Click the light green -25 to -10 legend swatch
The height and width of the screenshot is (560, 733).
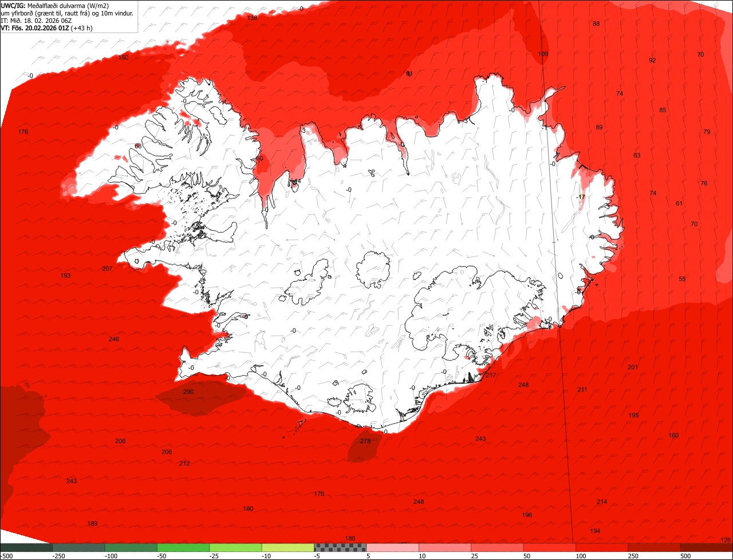[235, 548]
